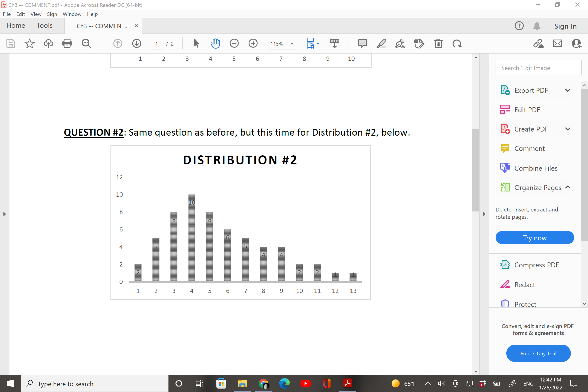
Task: Expand the left navigation pane
Action: coord(5,214)
